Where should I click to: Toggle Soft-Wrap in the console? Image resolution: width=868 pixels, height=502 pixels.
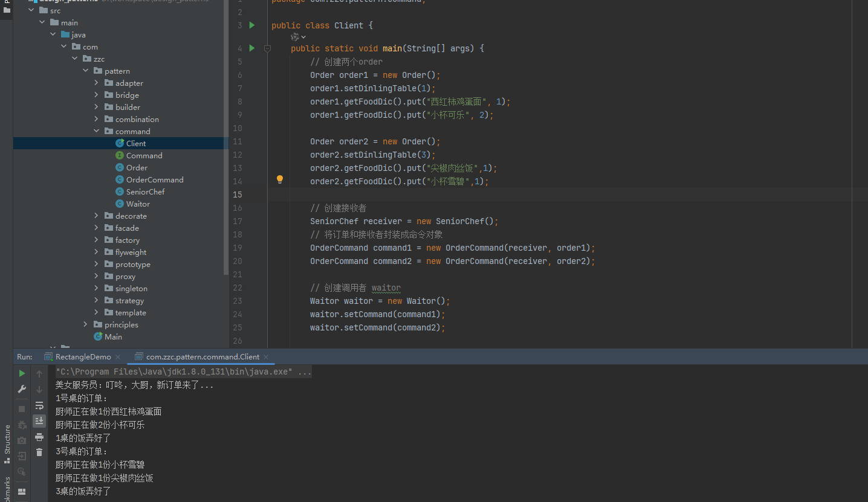pos(39,405)
